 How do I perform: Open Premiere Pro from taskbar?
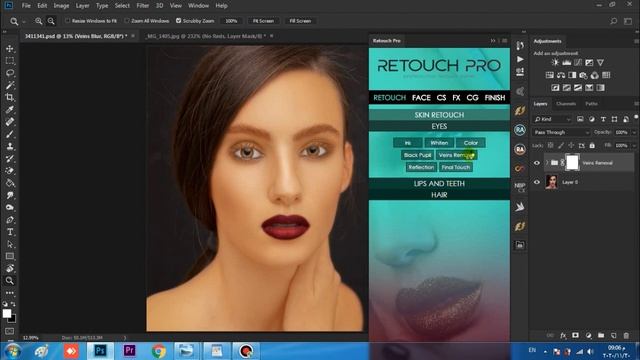pos(129,351)
